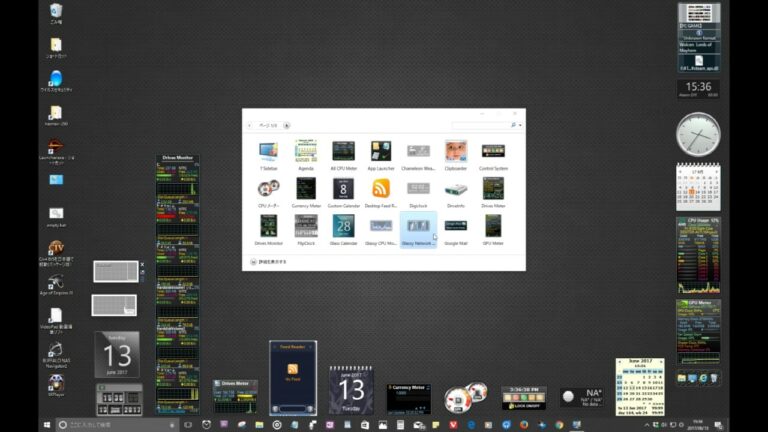Select the Custom Calendar gadget thumbnail

343,189
